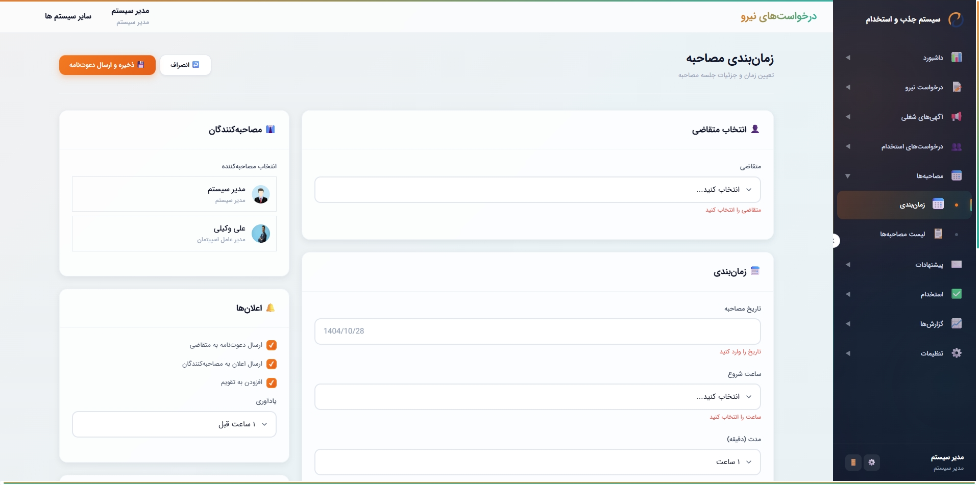
Task: Open the استخدام menu item
Action: tap(904, 294)
